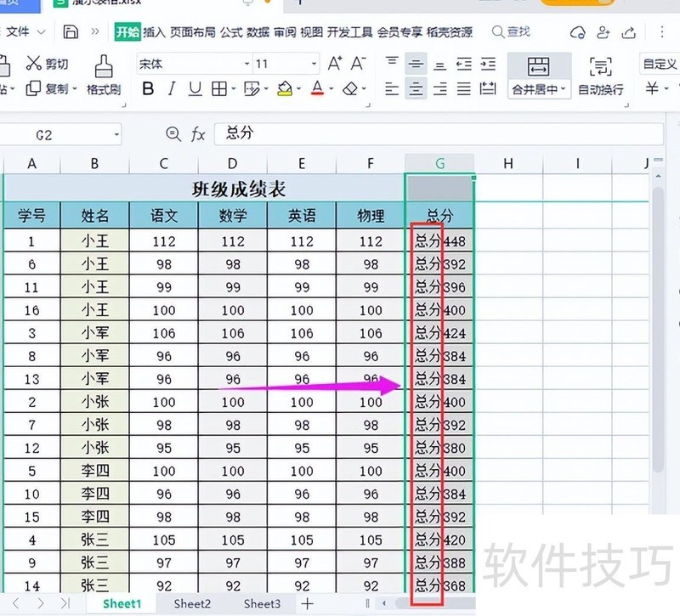Click the fill color bucket icon
This screenshot has width=680, height=616.
pyautogui.click(x=285, y=89)
